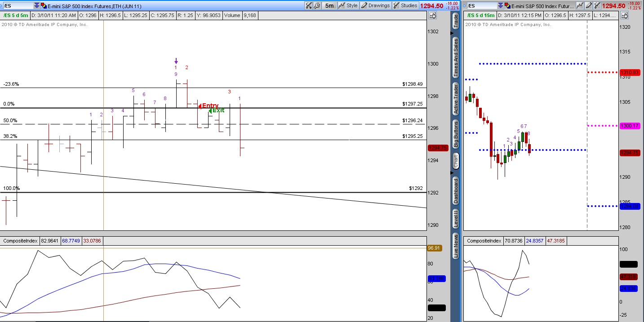
Task: Click the tan 96.91 indicator value bubble
Action: tap(435, 248)
